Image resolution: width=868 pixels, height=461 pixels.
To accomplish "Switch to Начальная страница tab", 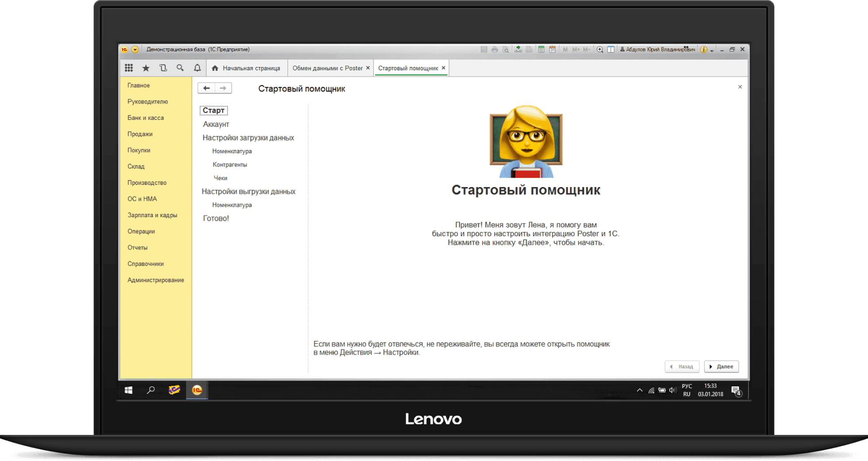I will (x=246, y=68).
